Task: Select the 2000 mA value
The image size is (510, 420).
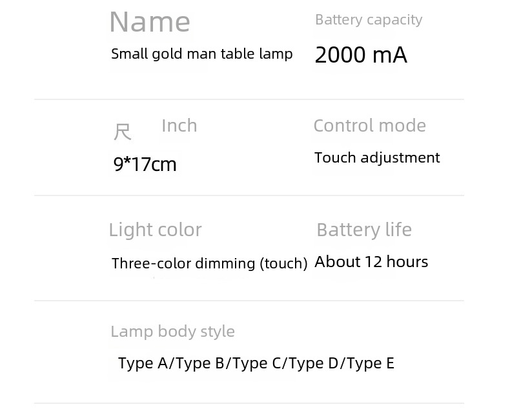Action: (361, 55)
